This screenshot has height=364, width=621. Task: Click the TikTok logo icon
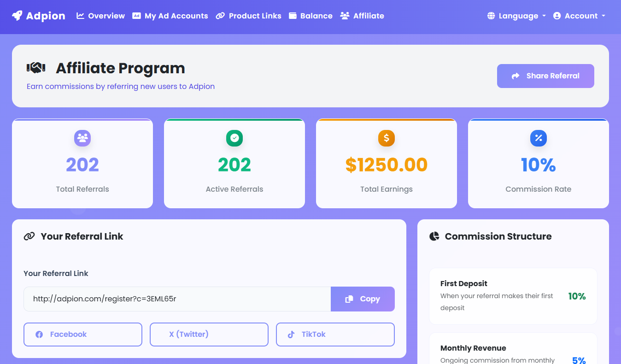(291, 335)
